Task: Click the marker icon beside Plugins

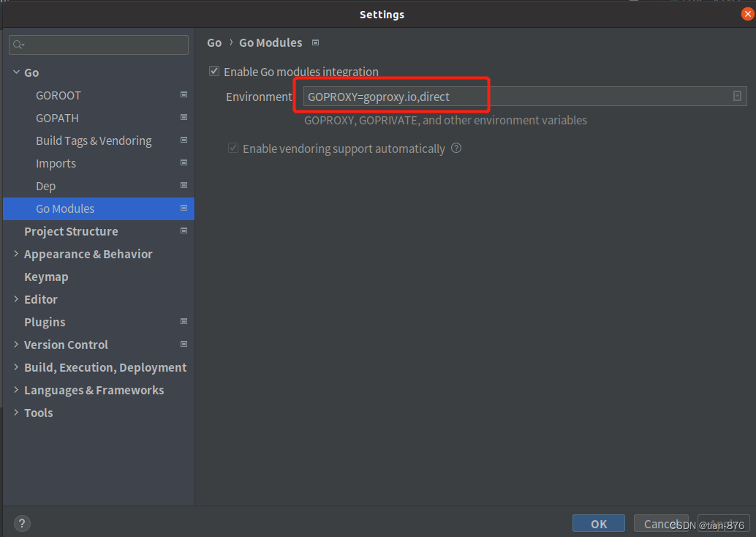Action: 182,322
